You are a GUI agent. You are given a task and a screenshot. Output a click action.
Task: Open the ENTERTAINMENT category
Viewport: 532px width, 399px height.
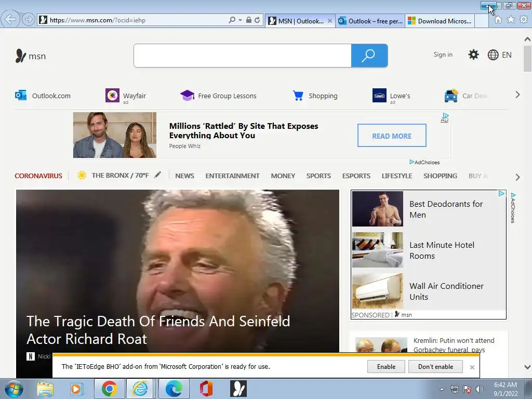coord(232,176)
